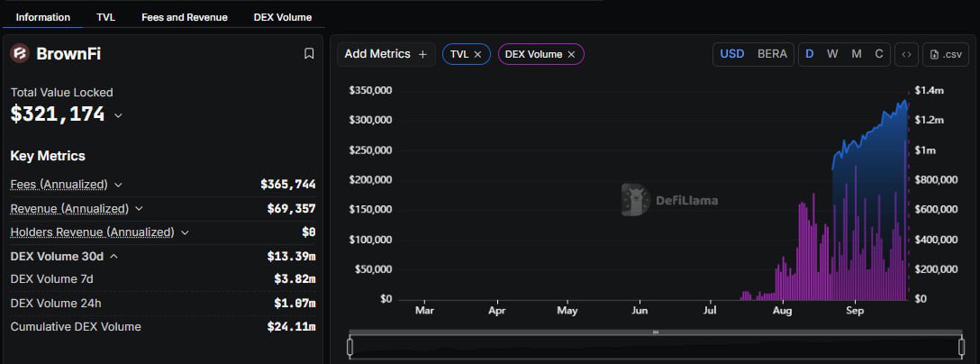Click the Key Metrics heading
The height and width of the screenshot is (364, 980).
pyautogui.click(x=48, y=156)
